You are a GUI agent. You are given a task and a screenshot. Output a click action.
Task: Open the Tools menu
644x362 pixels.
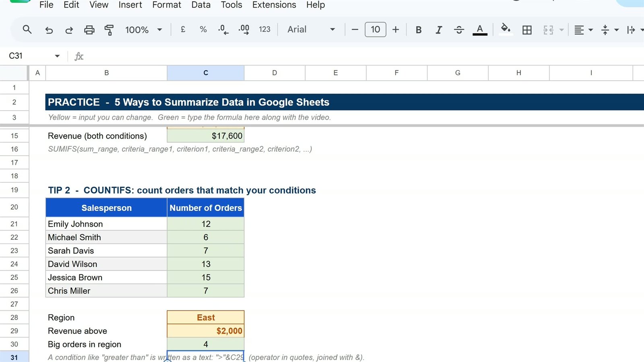[231, 5]
